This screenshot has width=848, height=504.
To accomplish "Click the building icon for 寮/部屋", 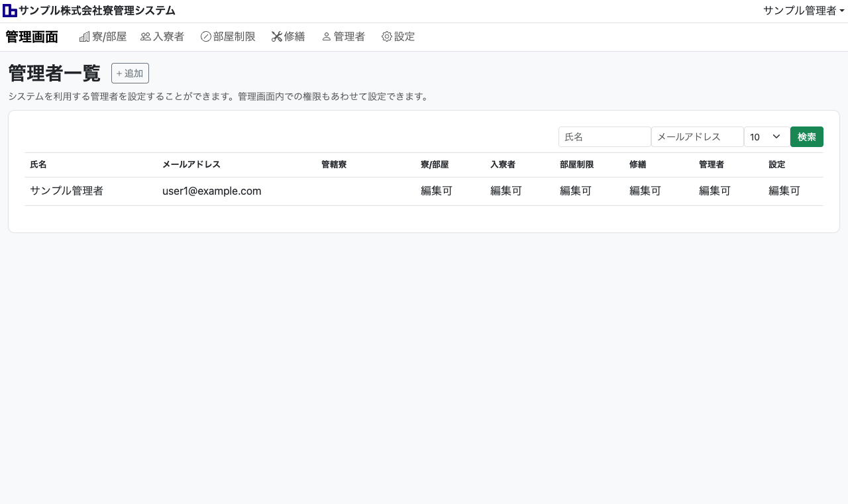I will [84, 37].
